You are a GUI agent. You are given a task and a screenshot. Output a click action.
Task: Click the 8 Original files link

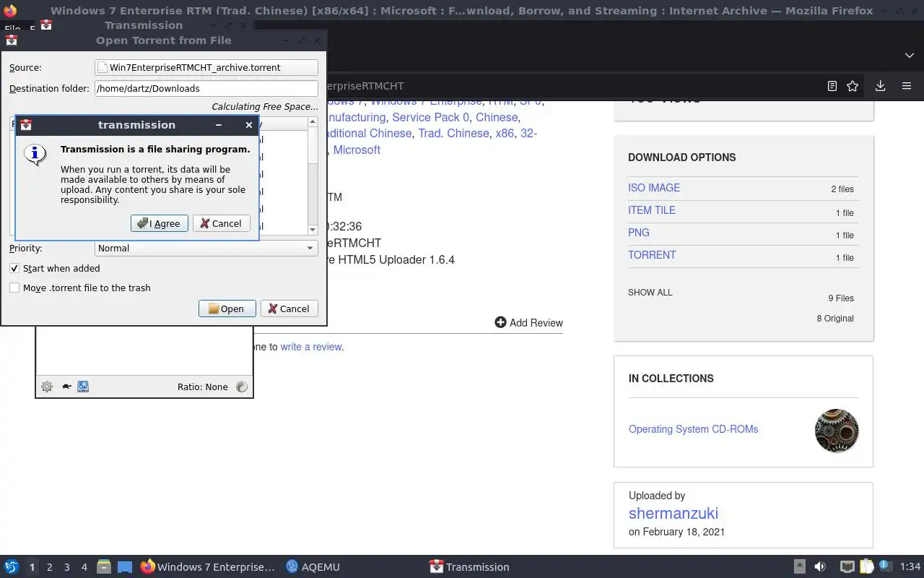835,319
